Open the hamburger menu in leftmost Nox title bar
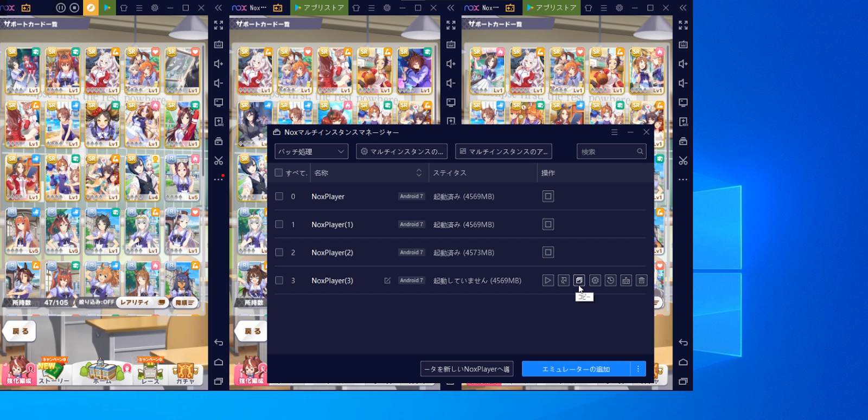Viewport: 868px width, 420px height. click(139, 8)
